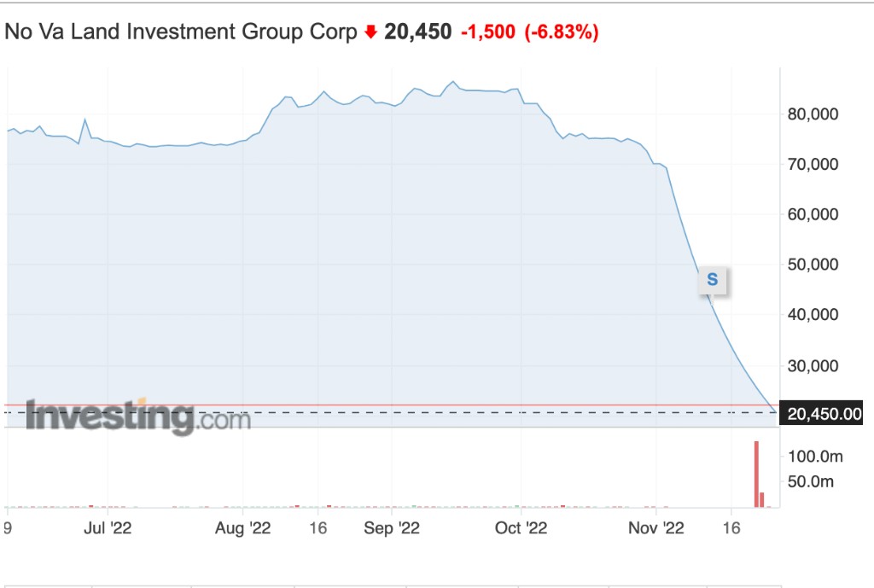Click the red down arrow beside the title

point(370,32)
